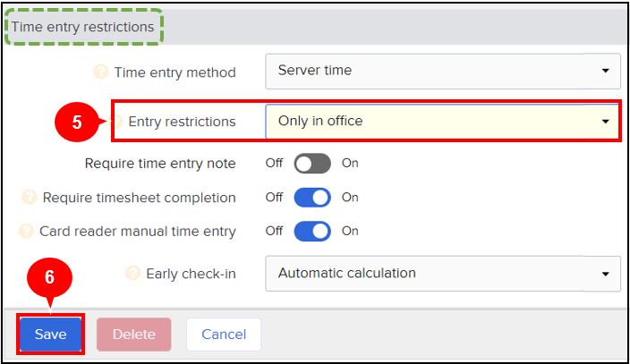Click the red step 6 marker badge
Viewport: 630px width, 364px height.
point(49,277)
